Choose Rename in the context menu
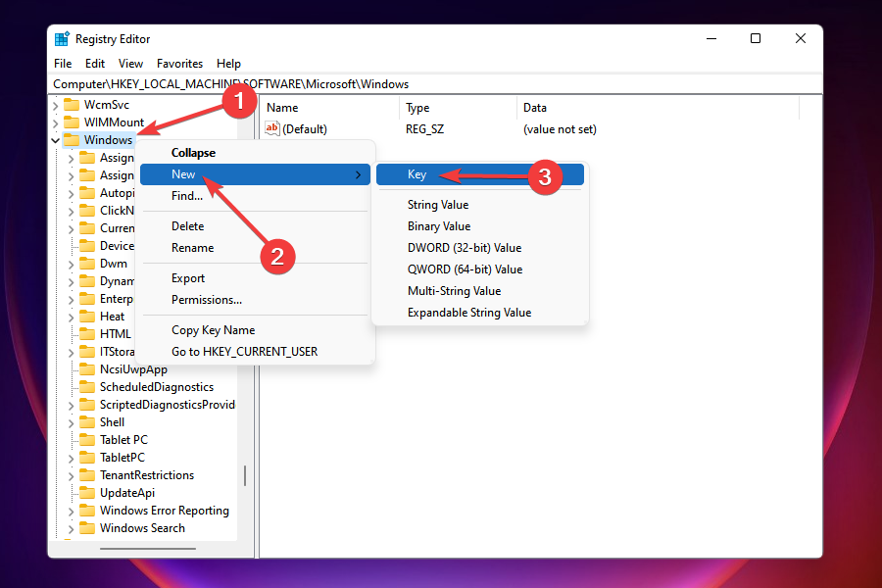 click(255, 248)
